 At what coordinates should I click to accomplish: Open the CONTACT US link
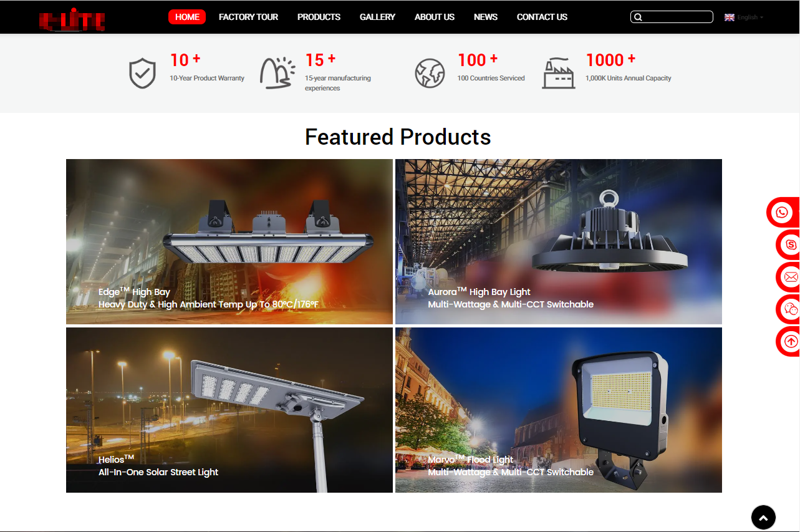tap(542, 17)
